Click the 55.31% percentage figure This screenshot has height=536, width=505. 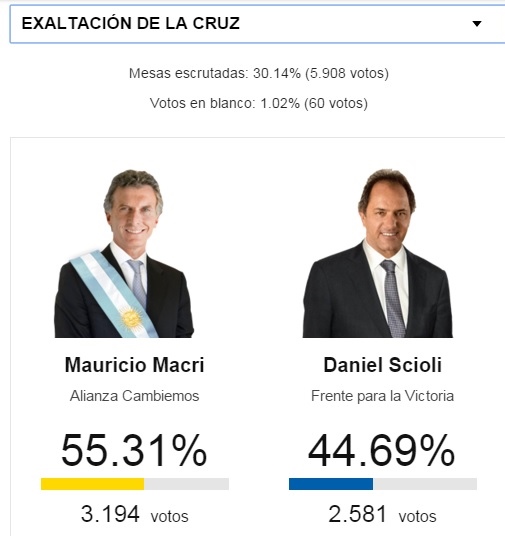[134, 450]
